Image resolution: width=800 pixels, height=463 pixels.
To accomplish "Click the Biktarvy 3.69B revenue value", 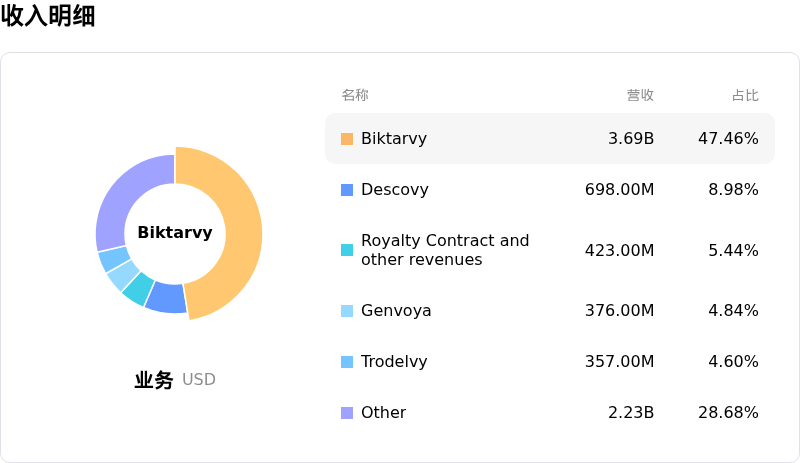I will coord(631,139).
